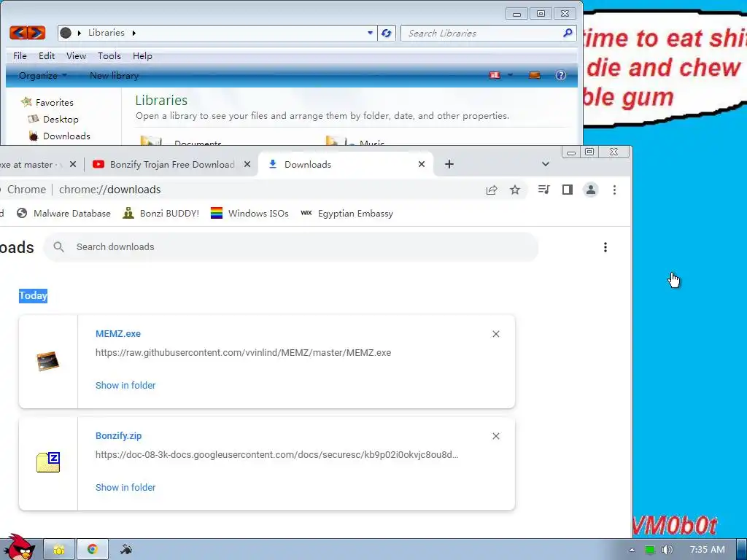This screenshot has height=560, width=747.
Task: Open Egyptian Embassy bookmark
Action: (x=347, y=214)
